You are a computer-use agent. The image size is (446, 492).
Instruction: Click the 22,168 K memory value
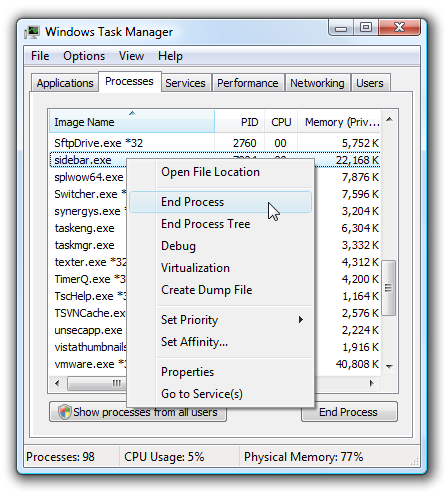357,160
